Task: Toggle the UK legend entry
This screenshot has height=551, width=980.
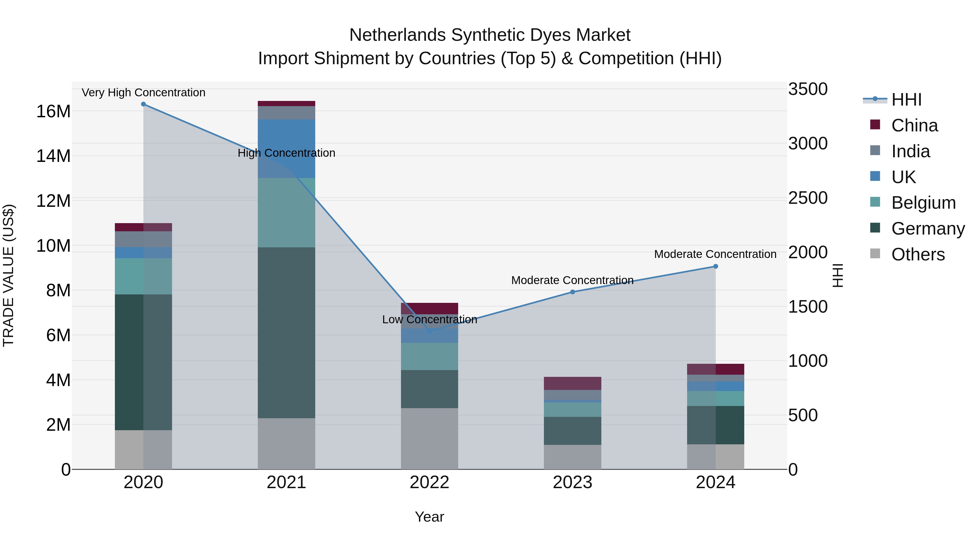Action: point(893,177)
